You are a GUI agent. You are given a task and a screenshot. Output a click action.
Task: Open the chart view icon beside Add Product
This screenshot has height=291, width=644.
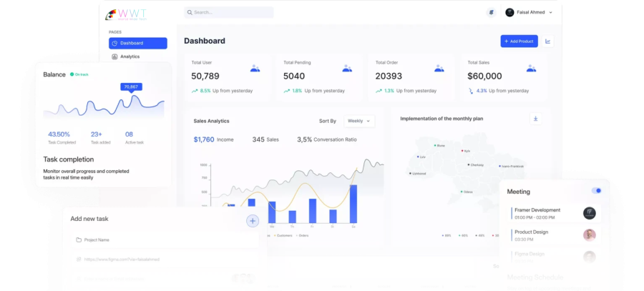pos(547,41)
